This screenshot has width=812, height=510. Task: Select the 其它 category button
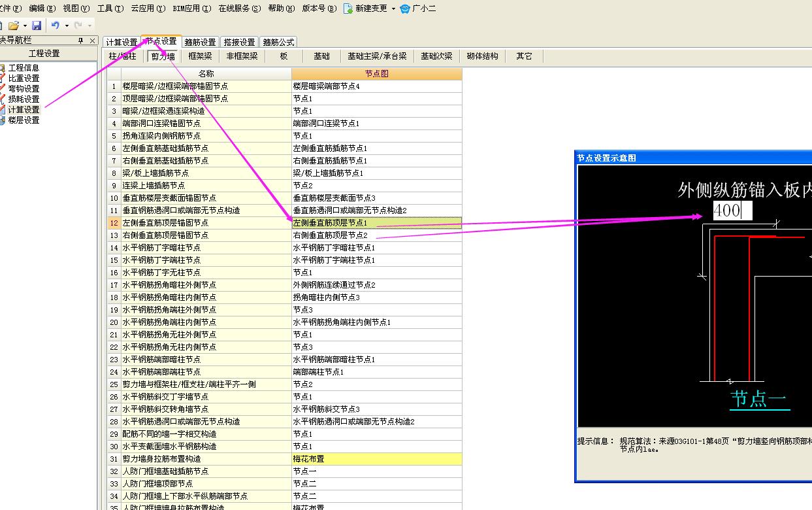[525, 56]
